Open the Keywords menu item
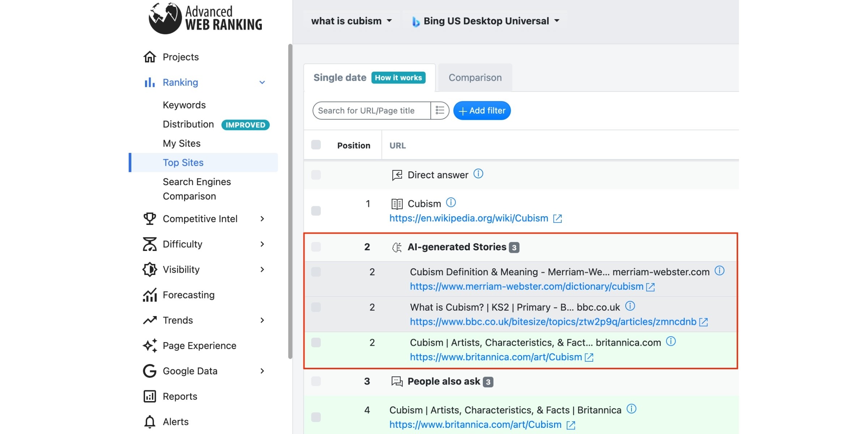 coord(184,105)
